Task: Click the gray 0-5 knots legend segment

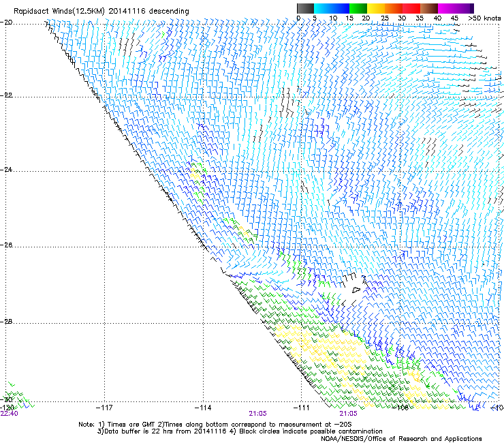Action: click(305, 8)
